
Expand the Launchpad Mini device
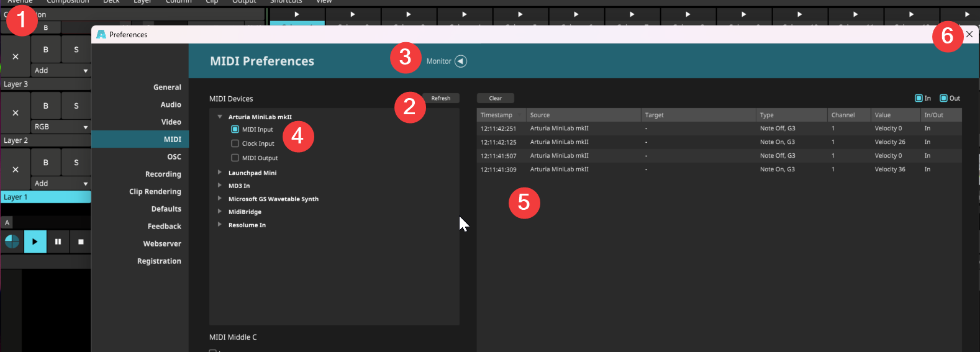click(x=220, y=173)
